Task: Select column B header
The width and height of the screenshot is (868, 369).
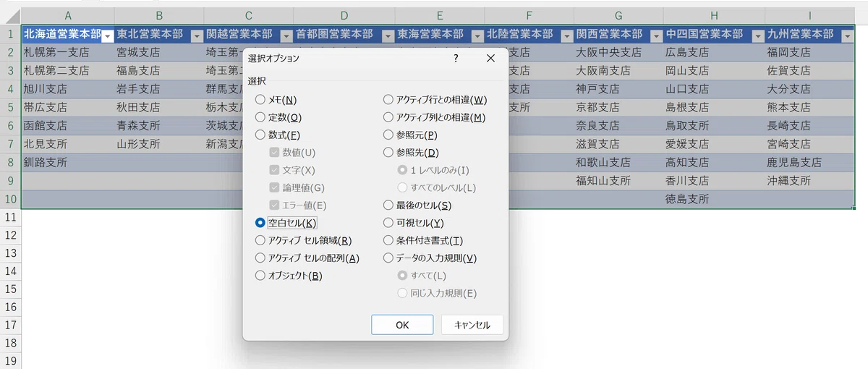Action: (158, 16)
